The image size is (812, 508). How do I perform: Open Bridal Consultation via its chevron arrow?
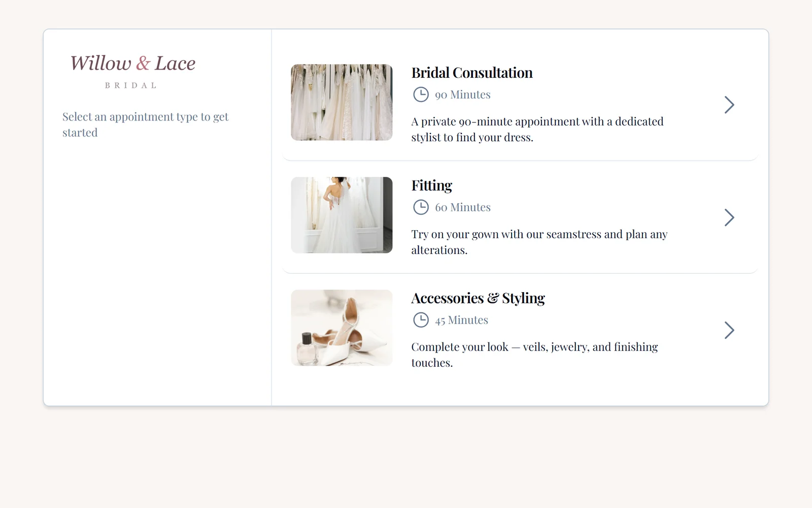[x=729, y=105]
